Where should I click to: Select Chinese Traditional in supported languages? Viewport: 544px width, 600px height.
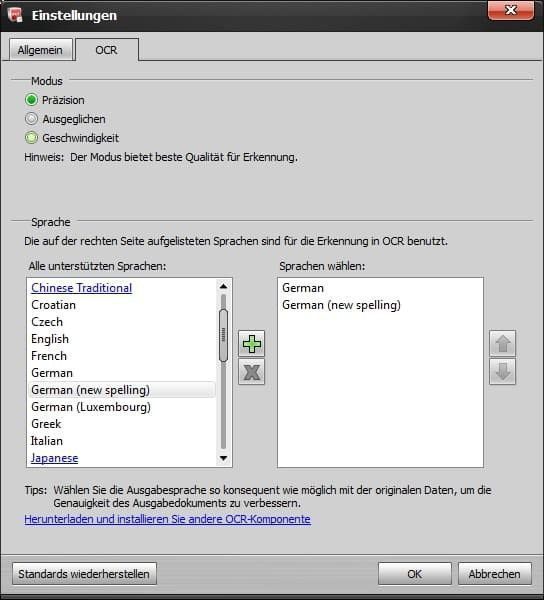(x=81, y=288)
